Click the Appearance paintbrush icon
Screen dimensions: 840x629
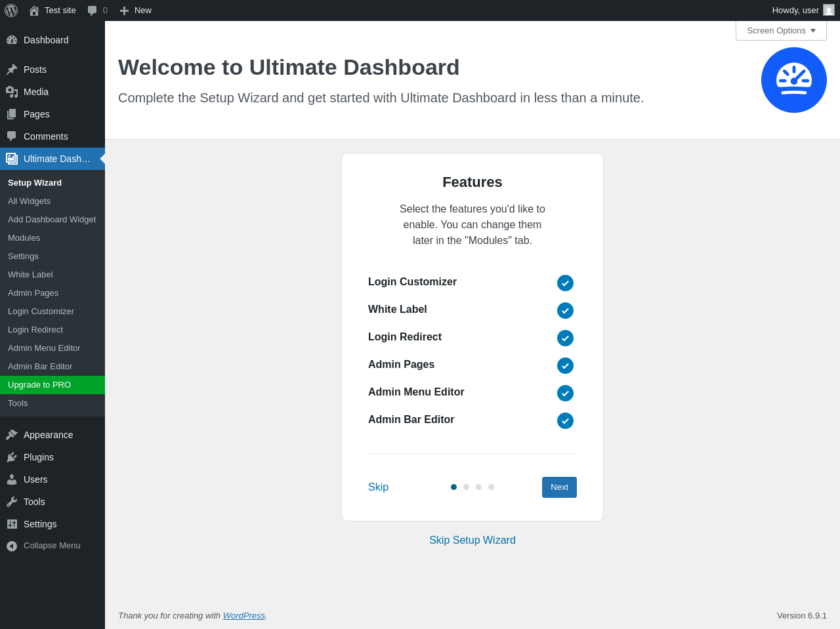[x=12, y=435]
